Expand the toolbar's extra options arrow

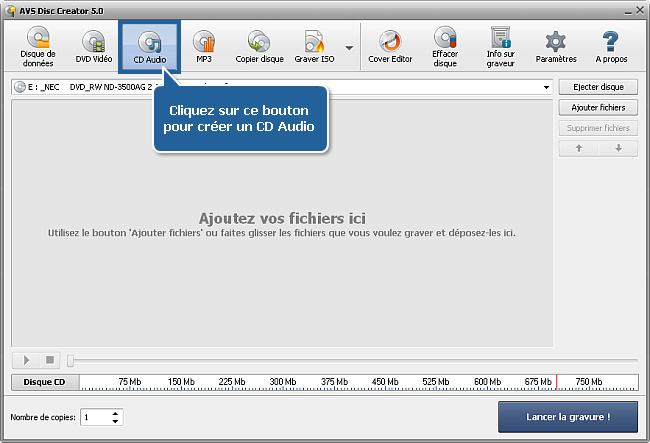(349, 48)
